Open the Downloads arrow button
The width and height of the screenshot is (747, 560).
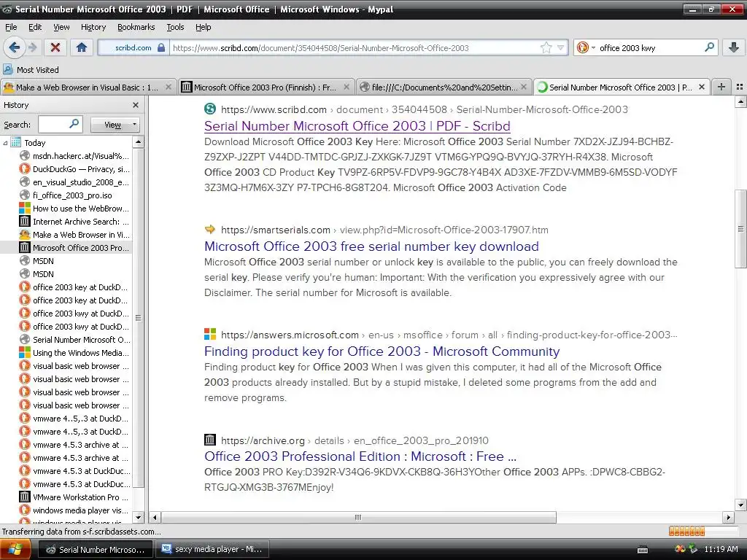pyautogui.click(x=734, y=47)
